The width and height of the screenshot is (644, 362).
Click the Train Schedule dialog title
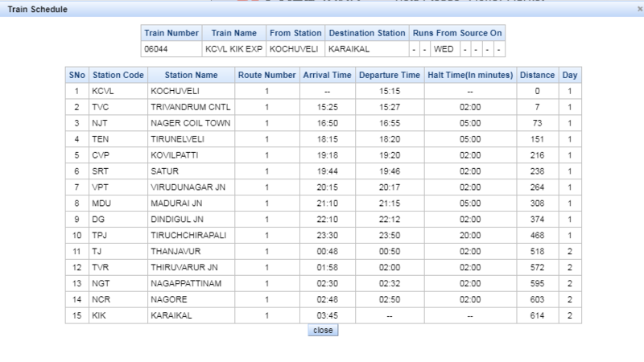click(37, 9)
